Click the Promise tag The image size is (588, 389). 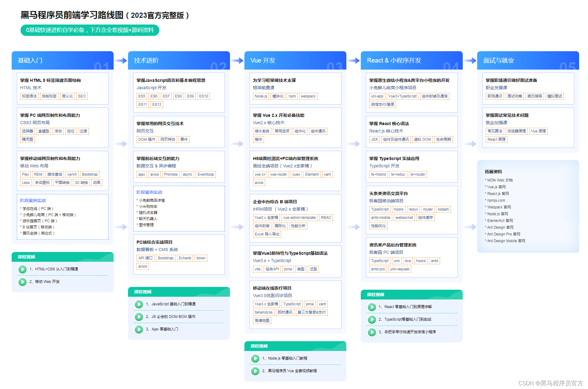(171, 174)
